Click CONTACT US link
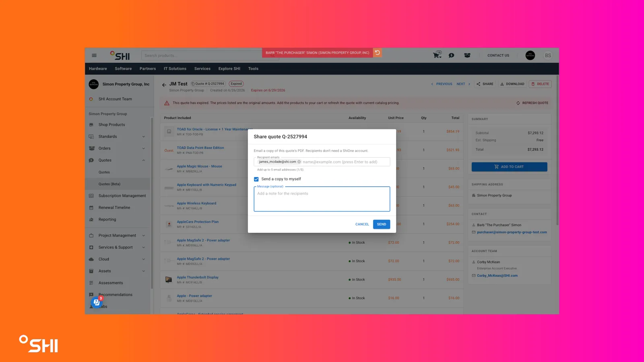This screenshot has width=644, height=362. (498, 56)
